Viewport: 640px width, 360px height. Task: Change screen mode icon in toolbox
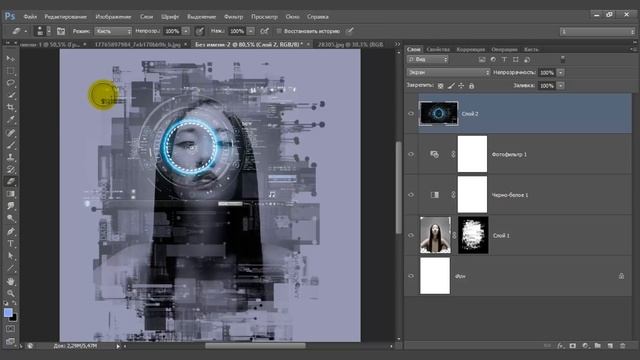click(x=11, y=341)
